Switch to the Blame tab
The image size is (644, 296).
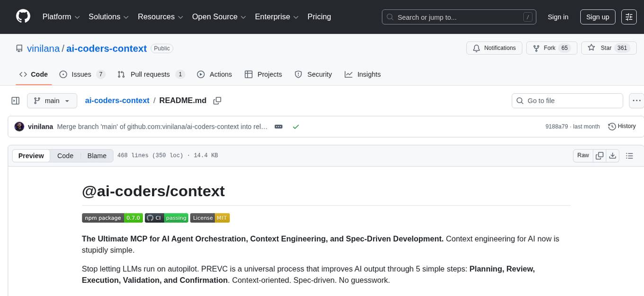pyautogui.click(x=97, y=156)
